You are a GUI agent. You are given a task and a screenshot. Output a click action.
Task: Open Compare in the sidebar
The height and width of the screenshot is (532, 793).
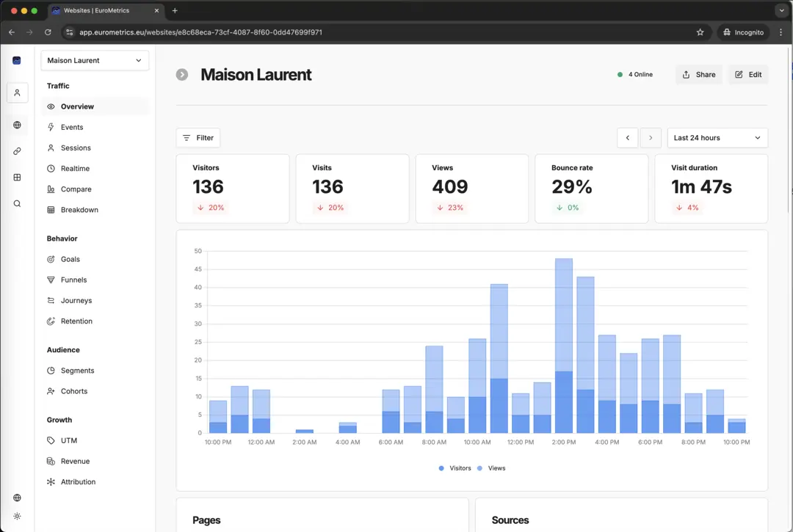coord(95,189)
